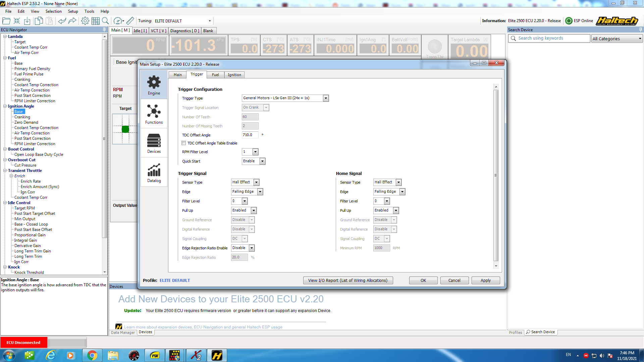The height and width of the screenshot is (362, 644).
Task: Click the magnifier search toolbar icon
Action: [105, 21]
